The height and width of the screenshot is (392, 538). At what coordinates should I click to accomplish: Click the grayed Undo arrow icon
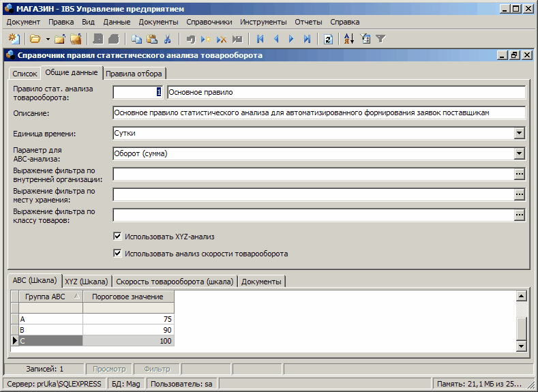pos(191,39)
